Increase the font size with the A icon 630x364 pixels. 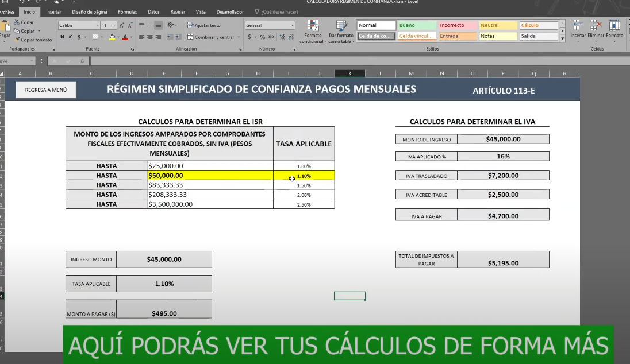[x=122, y=25]
